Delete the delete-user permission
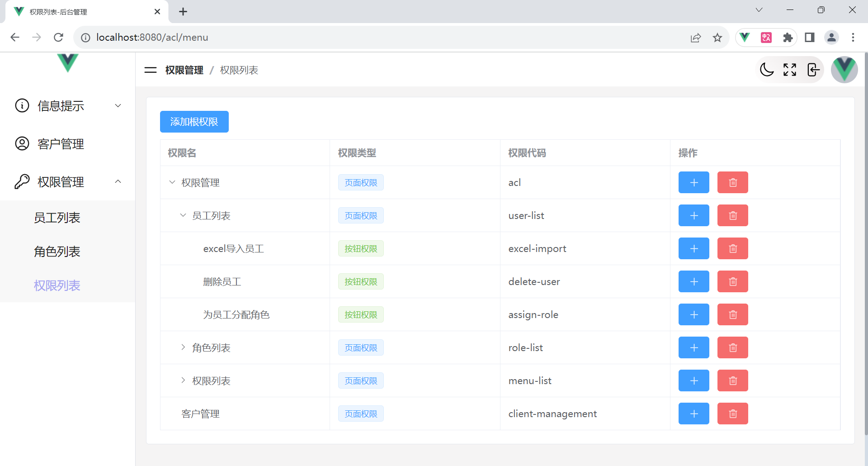Image resolution: width=868 pixels, height=466 pixels. [733, 281]
